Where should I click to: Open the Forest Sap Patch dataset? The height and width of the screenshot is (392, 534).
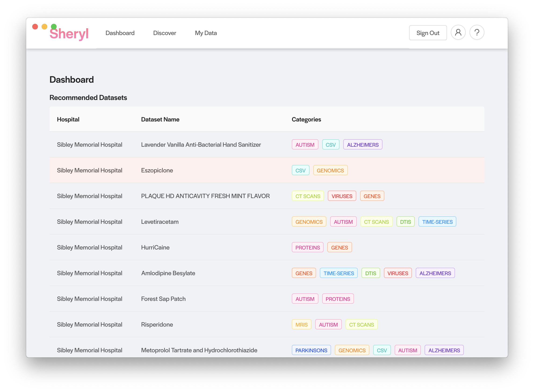click(x=163, y=299)
